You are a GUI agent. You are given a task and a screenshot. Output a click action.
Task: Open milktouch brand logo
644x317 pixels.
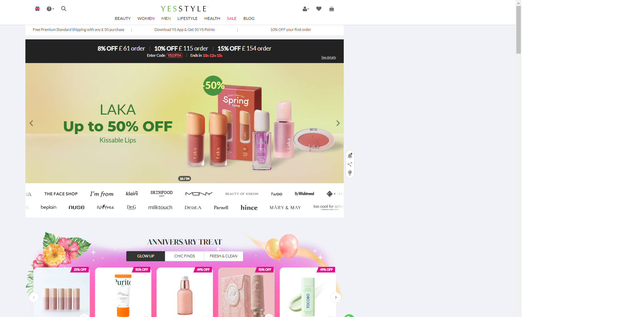pos(160,207)
